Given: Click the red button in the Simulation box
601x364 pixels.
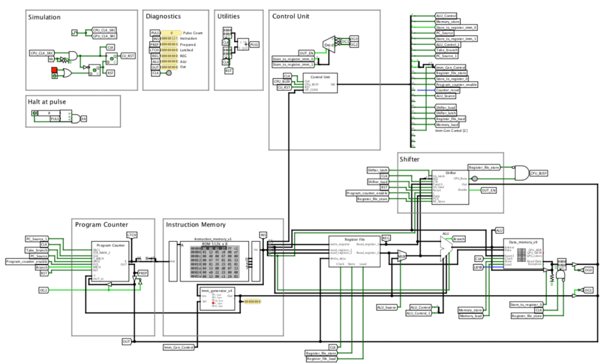Looking at the screenshot, I should [x=54, y=70].
